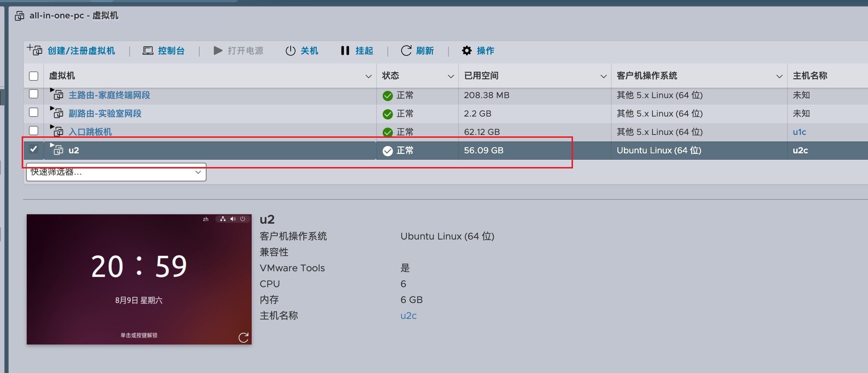Click 208.38 MB used space cell
The height and width of the screenshot is (373, 868).
point(486,95)
